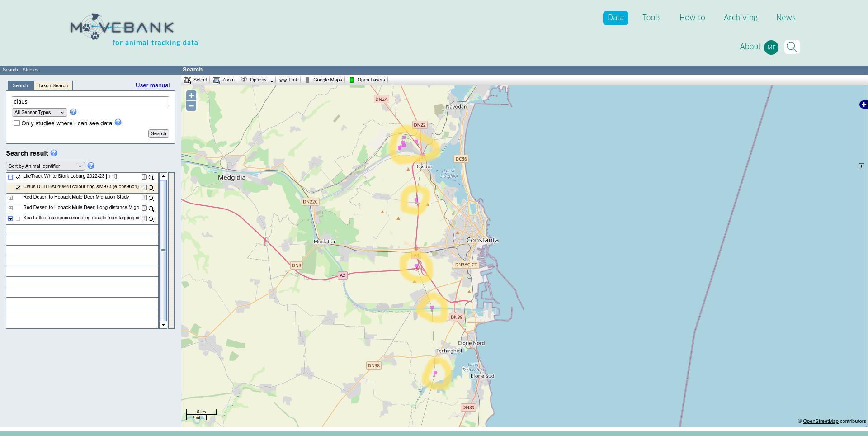Enable Only studies where I can see data
This screenshot has width=868, height=436.
coord(17,123)
